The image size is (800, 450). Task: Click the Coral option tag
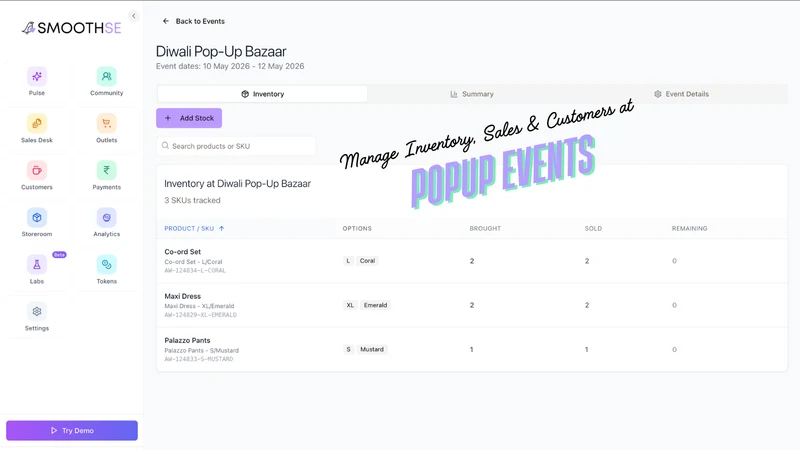tap(367, 261)
